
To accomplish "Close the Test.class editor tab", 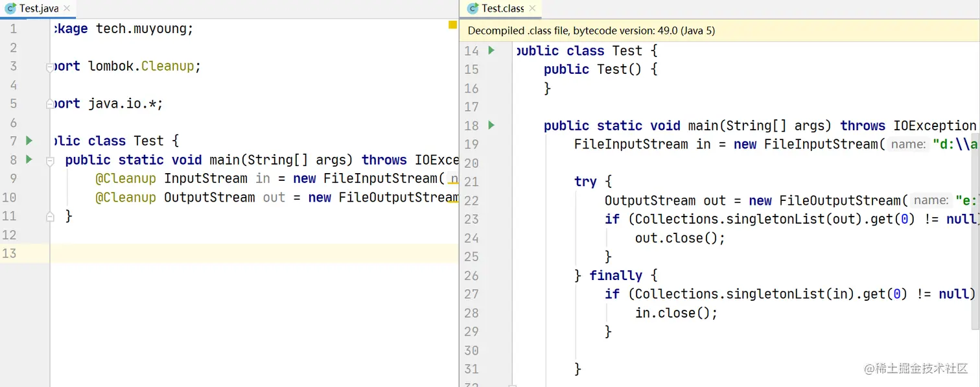I will pyautogui.click(x=532, y=8).
